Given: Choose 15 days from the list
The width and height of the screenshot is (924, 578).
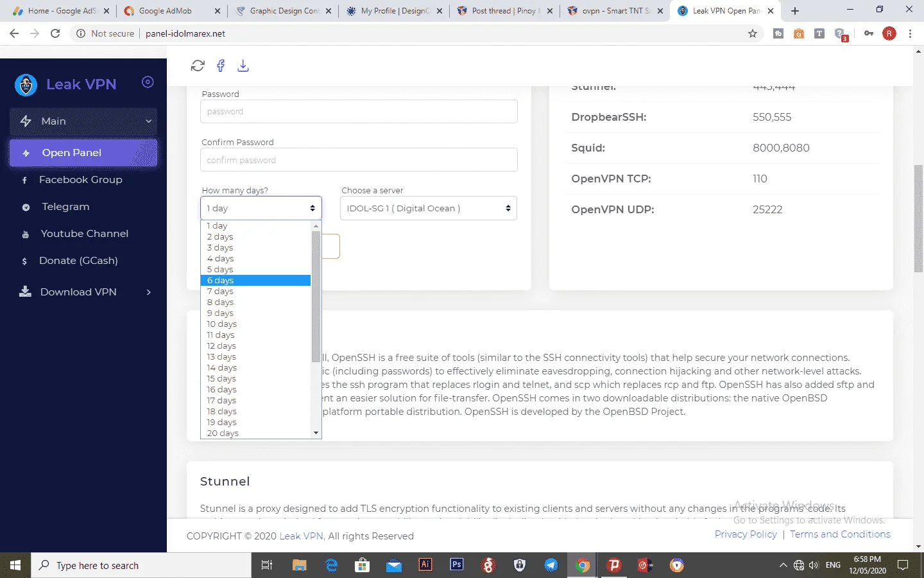Looking at the screenshot, I should 256,379.
